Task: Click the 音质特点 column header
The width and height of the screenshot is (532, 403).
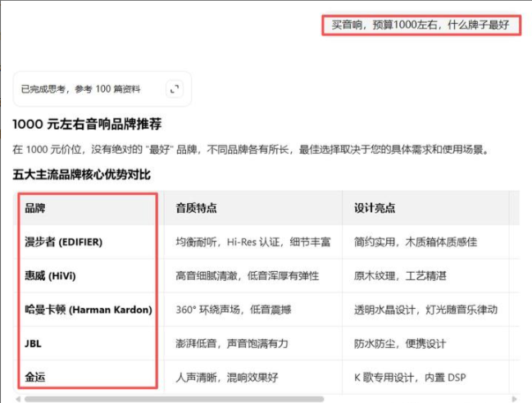Action: [196, 208]
